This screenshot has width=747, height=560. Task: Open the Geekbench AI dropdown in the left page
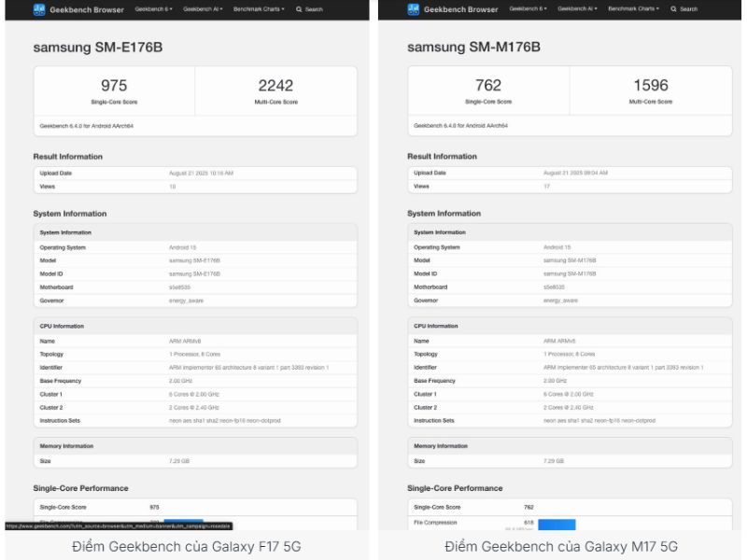[203, 9]
